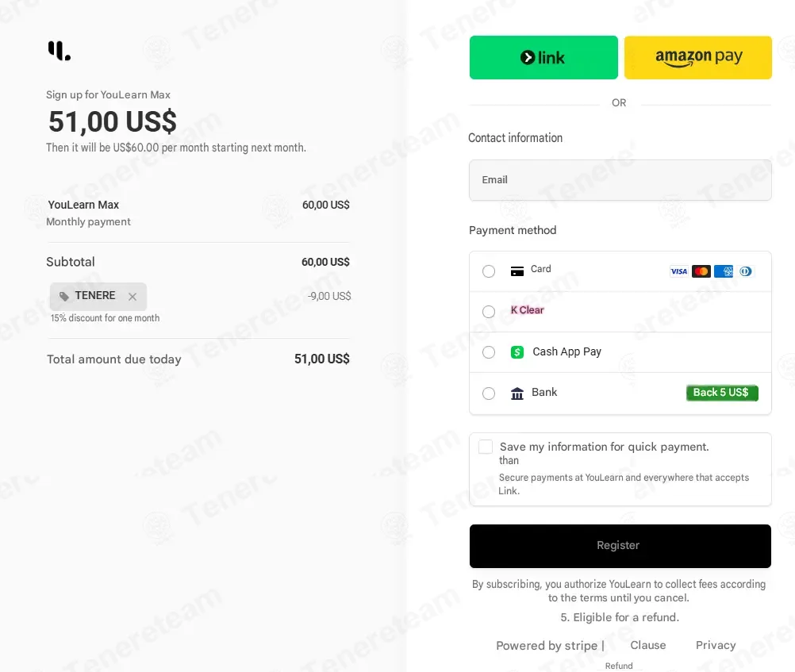Choose Cash App Pay radio option
This screenshot has height=672, width=795.
coord(489,352)
